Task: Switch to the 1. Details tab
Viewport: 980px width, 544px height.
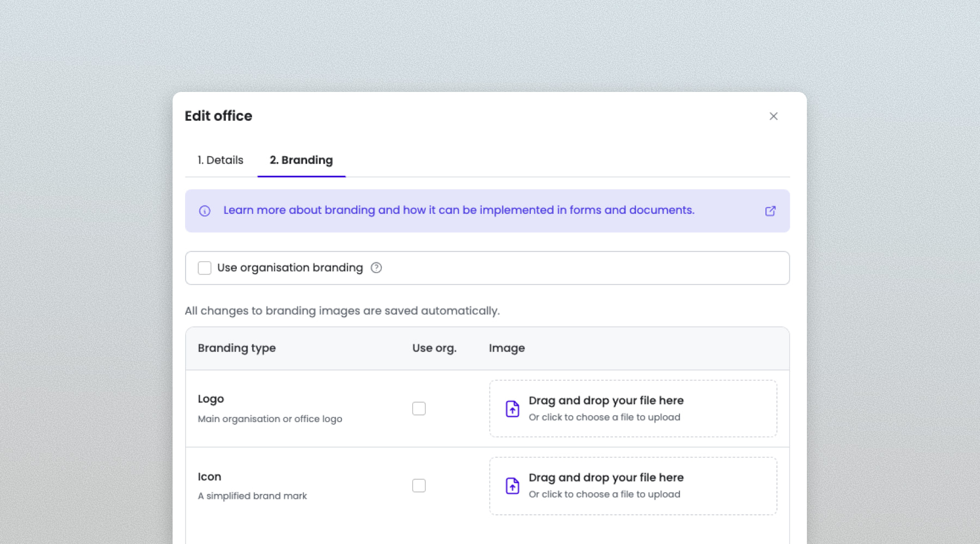Action: (220, 160)
